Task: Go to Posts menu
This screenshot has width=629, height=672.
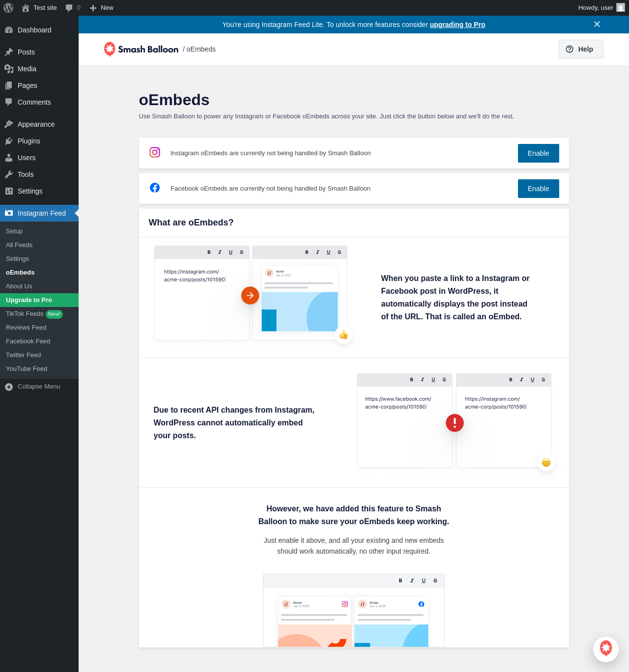Action: (x=39, y=52)
